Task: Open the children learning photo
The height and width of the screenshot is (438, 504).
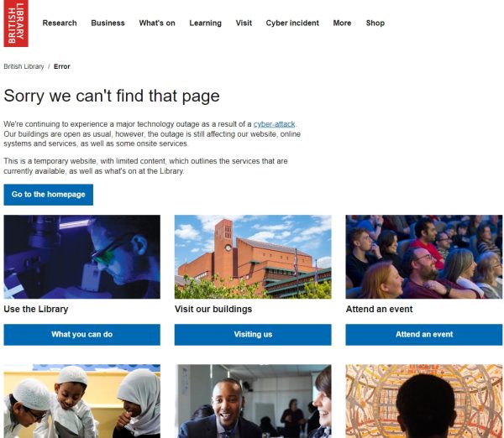Action: (x=82, y=401)
